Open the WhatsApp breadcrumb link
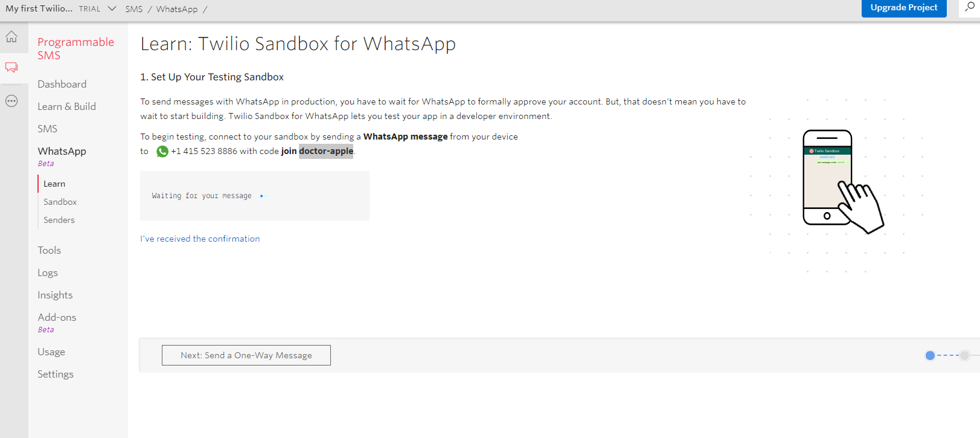This screenshot has width=980, height=438. click(x=177, y=9)
